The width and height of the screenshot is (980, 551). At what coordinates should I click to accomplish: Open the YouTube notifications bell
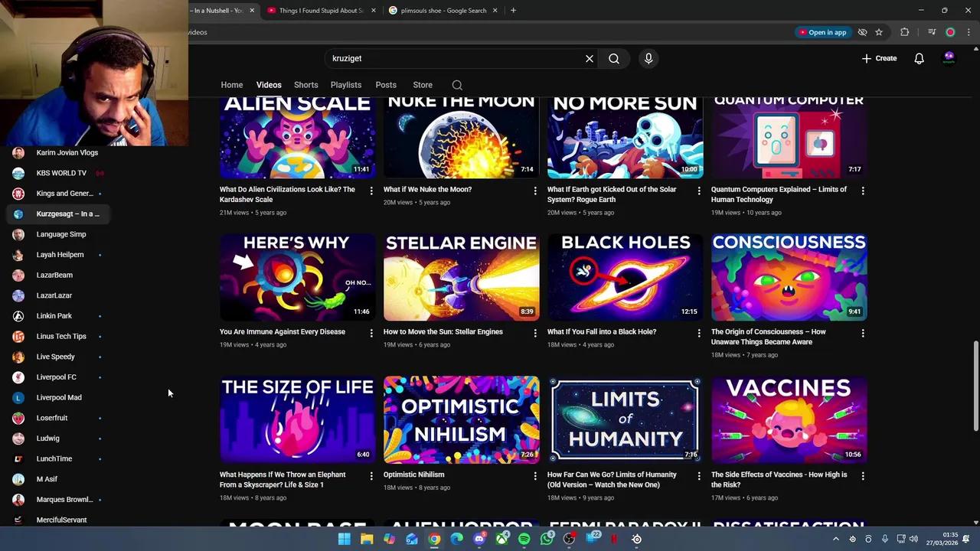[x=919, y=58]
